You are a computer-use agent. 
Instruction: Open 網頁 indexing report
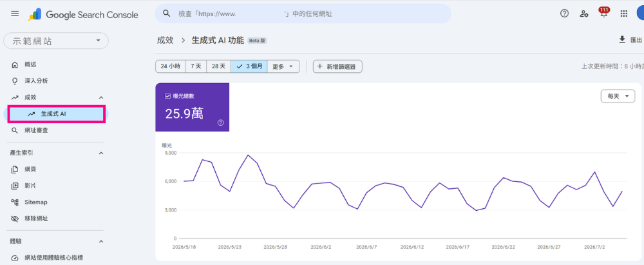coord(30,169)
